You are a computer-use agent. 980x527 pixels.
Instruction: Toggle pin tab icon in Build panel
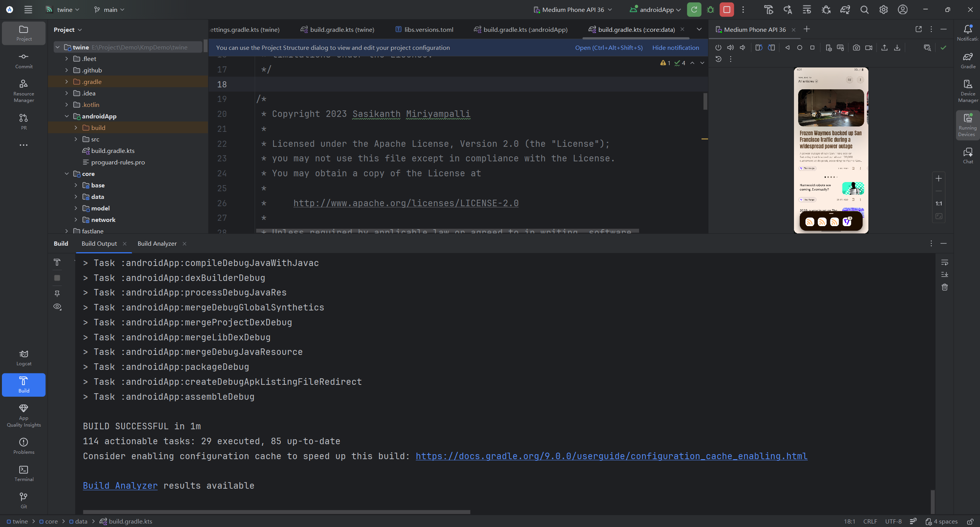point(57,293)
